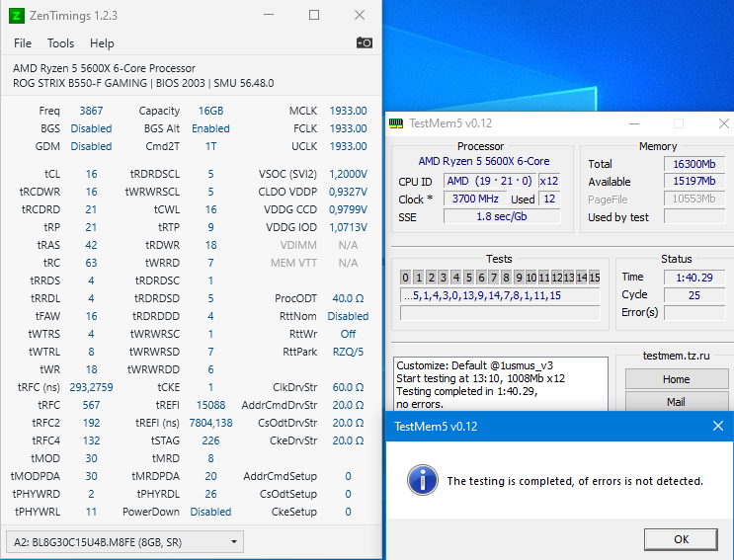Click the AMD Ryzen 5 5600X 6-Core label in TestMem5

[484, 161]
